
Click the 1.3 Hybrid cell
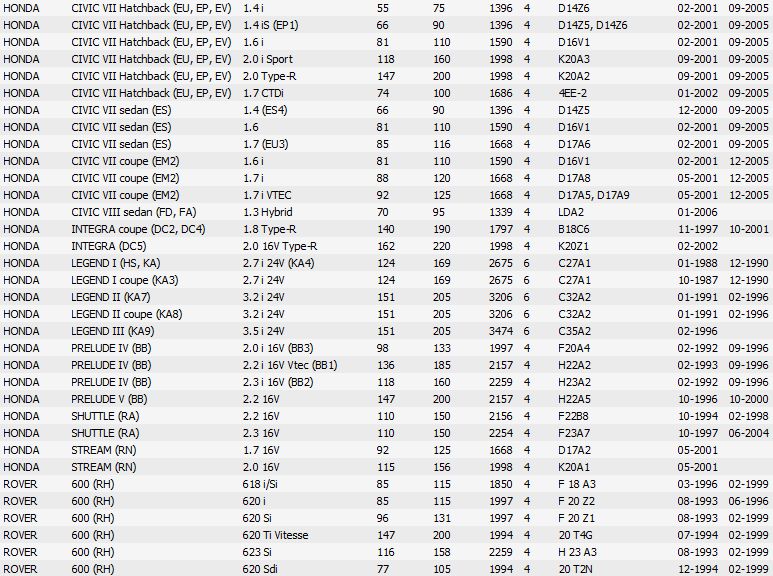pos(268,213)
